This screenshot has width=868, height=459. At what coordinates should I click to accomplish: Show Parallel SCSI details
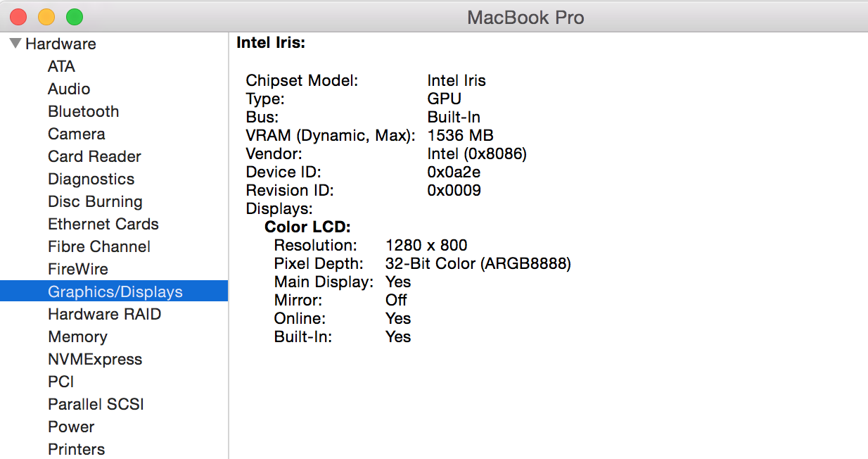coord(96,404)
